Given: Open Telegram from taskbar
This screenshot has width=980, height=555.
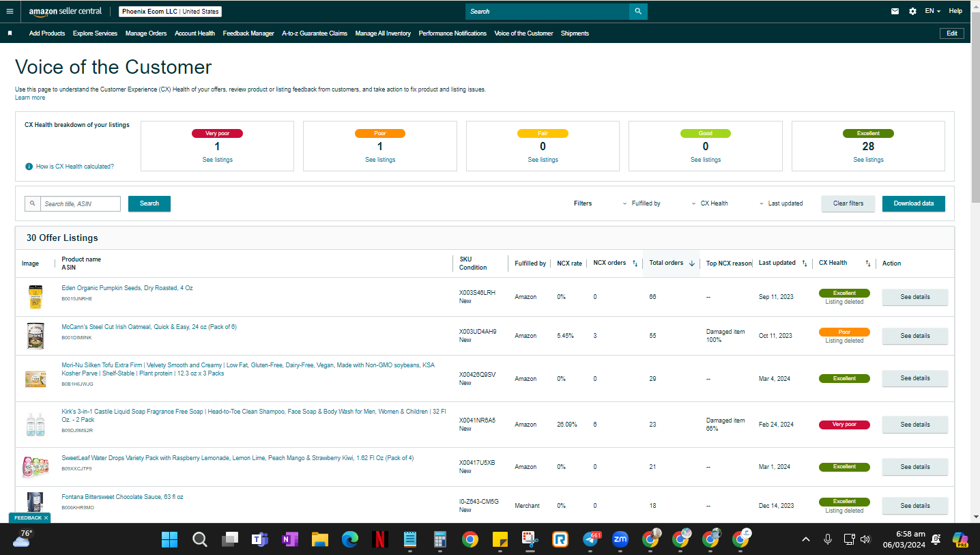Looking at the screenshot, I should (592, 539).
